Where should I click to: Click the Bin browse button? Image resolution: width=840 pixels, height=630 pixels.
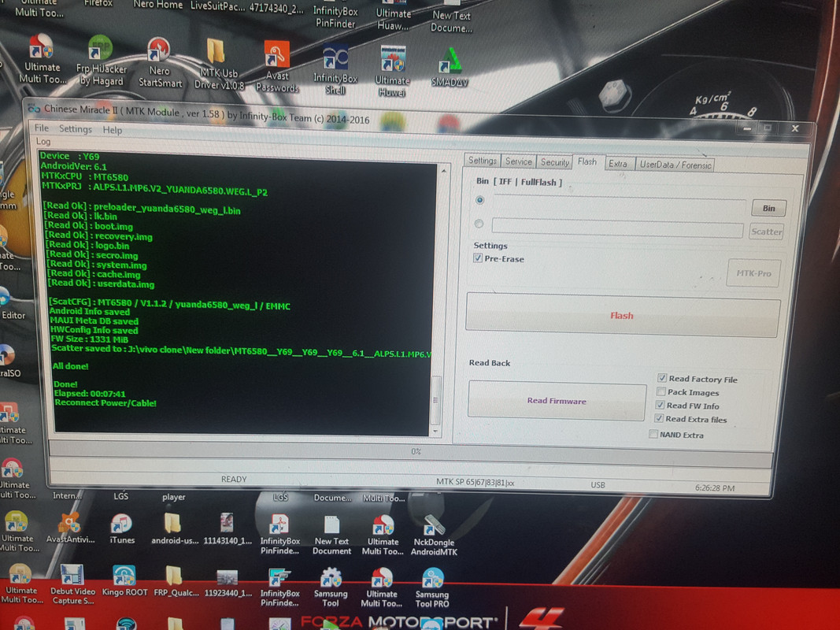[768, 208]
